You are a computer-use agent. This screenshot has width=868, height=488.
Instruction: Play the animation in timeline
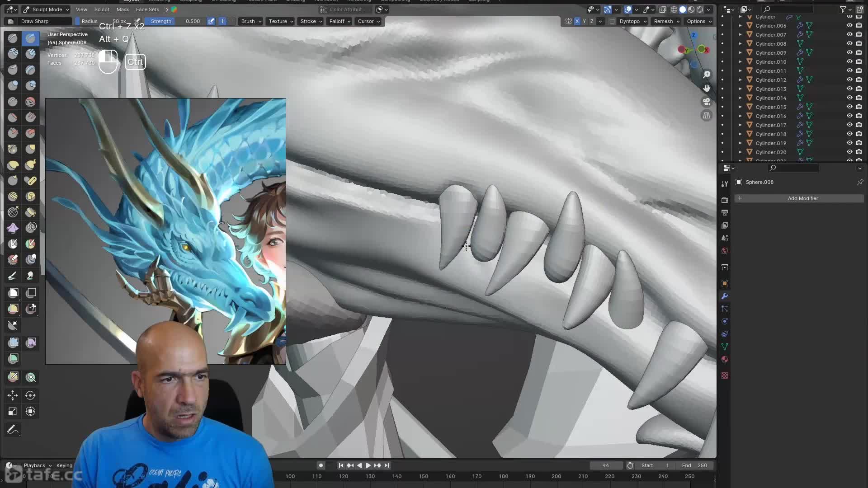(368, 465)
